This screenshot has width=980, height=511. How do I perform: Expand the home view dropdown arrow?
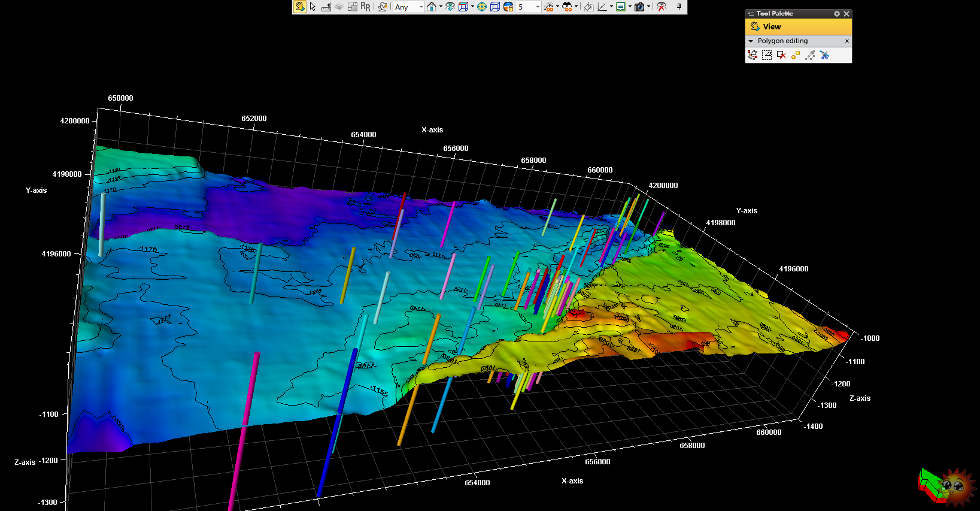point(441,7)
